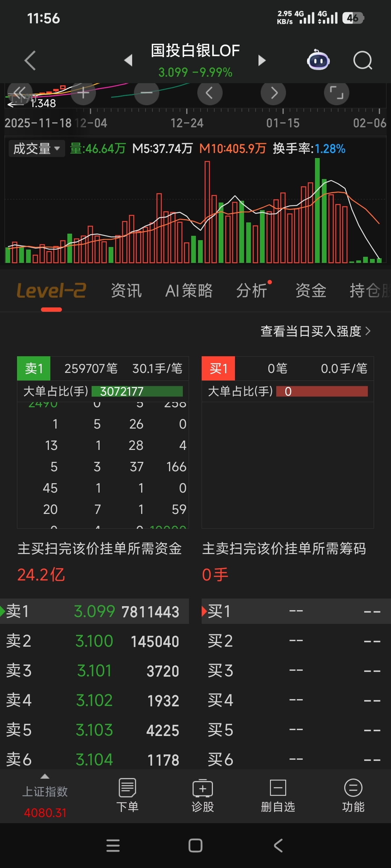Tap the 24.2亿 required funds value

tap(41, 575)
